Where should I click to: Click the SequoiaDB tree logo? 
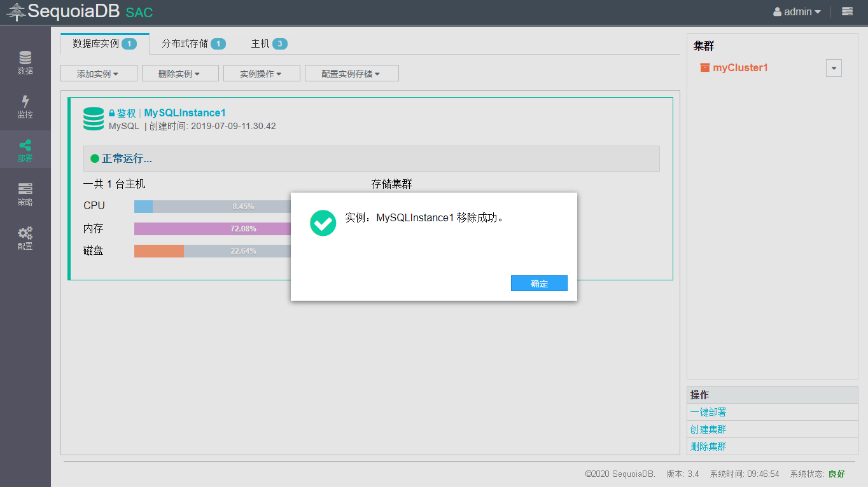(x=16, y=11)
